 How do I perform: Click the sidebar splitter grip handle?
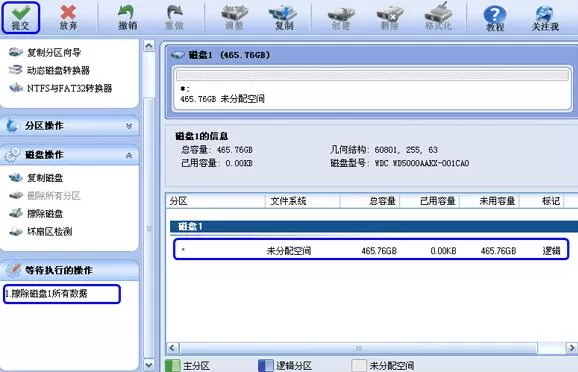[149, 229]
